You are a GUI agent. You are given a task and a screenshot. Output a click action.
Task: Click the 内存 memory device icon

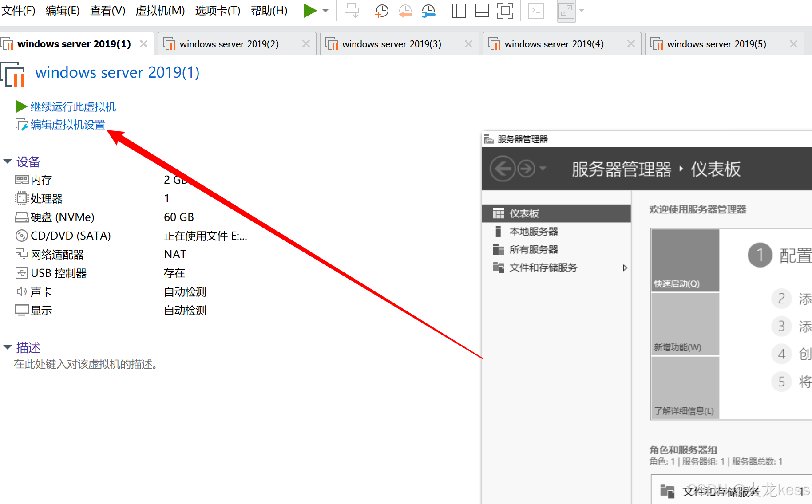click(21, 180)
